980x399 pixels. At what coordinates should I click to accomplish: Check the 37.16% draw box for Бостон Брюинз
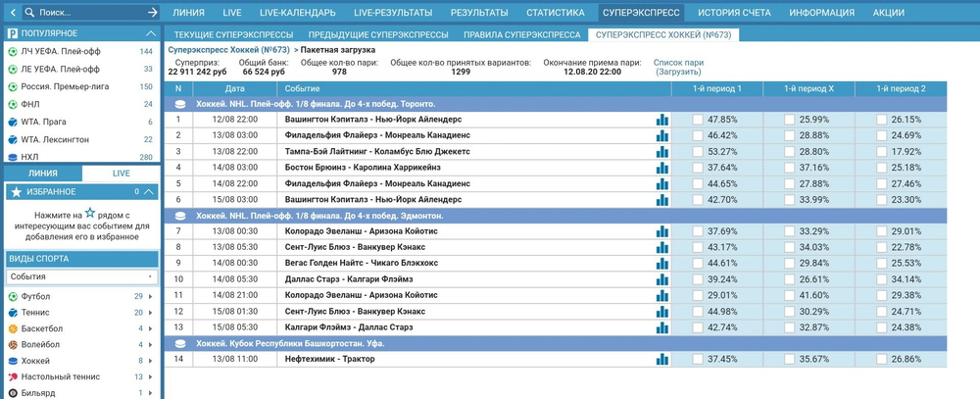(x=789, y=168)
